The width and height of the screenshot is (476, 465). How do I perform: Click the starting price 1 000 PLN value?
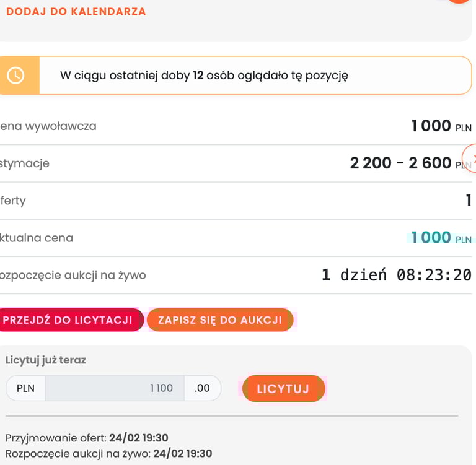pos(441,126)
